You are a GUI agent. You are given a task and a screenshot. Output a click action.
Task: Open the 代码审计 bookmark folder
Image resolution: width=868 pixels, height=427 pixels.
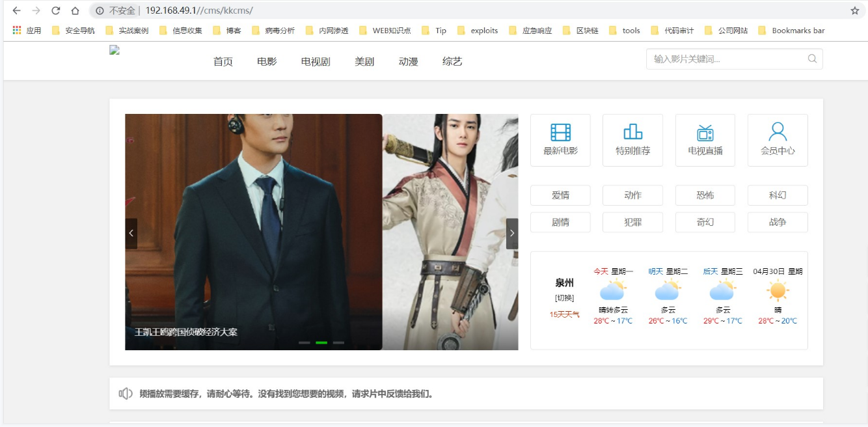pyautogui.click(x=673, y=31)
